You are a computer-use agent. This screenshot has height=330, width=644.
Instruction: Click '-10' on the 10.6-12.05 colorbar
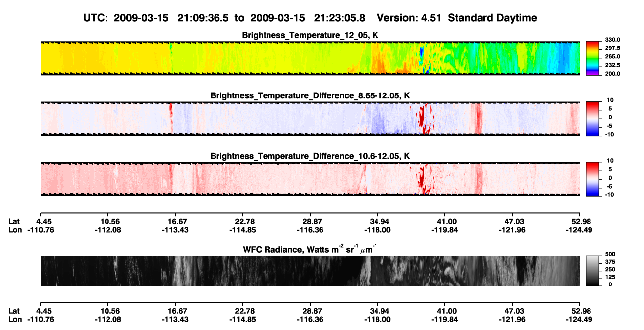point(609,195)
